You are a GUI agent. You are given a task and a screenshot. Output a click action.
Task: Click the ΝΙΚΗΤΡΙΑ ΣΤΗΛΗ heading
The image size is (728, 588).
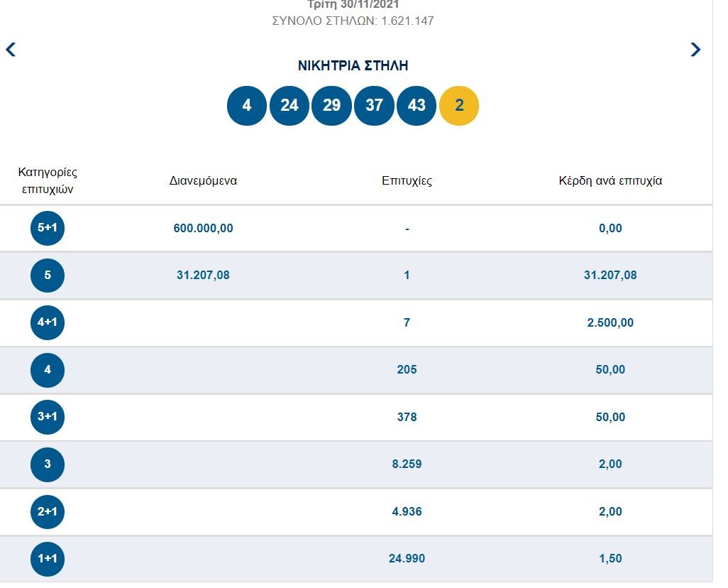coord(353,66)
